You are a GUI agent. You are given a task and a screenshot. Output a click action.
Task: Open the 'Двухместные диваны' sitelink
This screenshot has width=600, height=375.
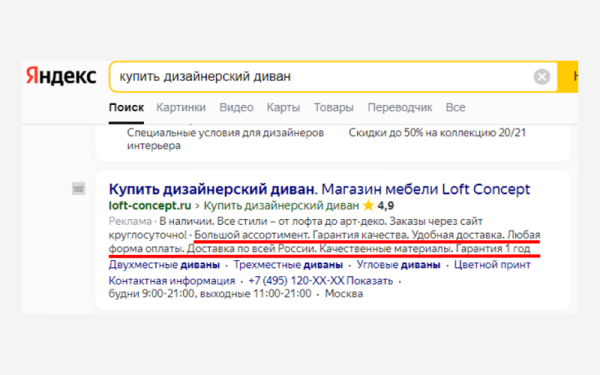164,265
